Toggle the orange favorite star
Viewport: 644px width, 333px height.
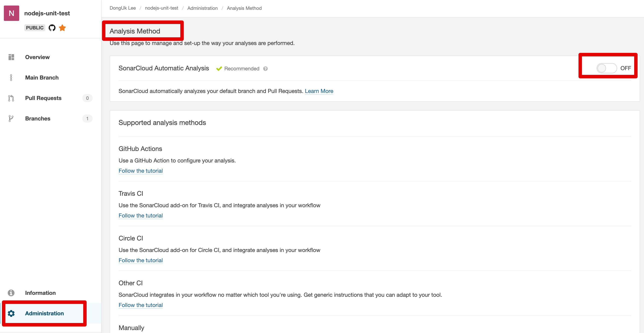[x=62, y=28]
